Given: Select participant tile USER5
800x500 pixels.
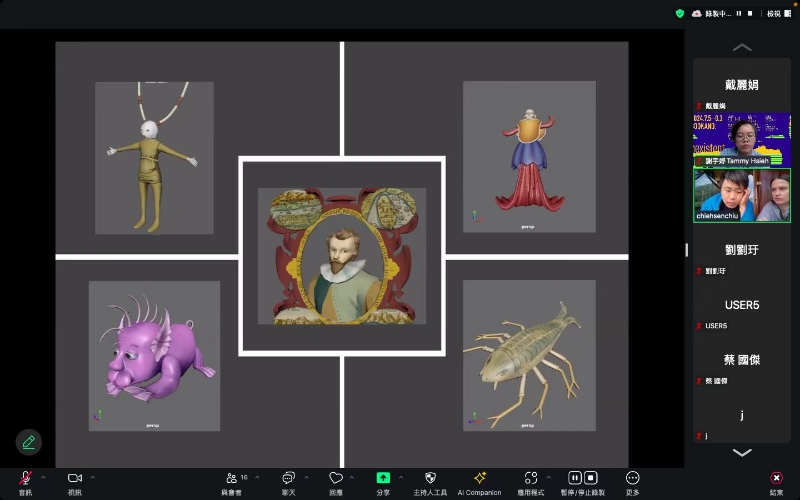Looking at the screenshot, I should pyautogui.click(x=742, y=306).
